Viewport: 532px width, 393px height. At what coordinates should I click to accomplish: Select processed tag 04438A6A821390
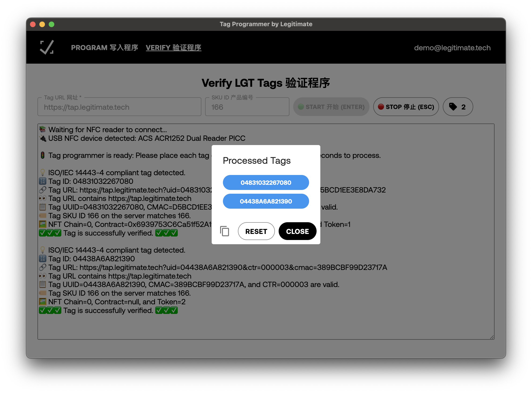pos(266,201)
